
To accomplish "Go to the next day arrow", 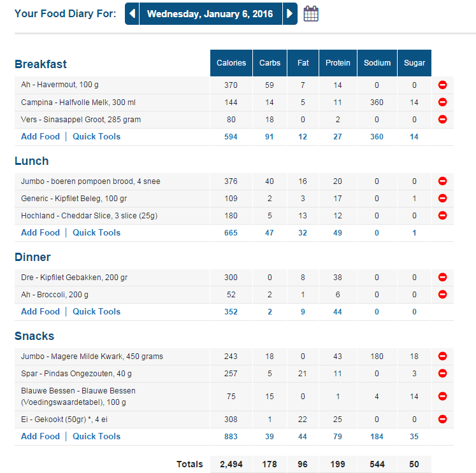I will coord(291,13).
